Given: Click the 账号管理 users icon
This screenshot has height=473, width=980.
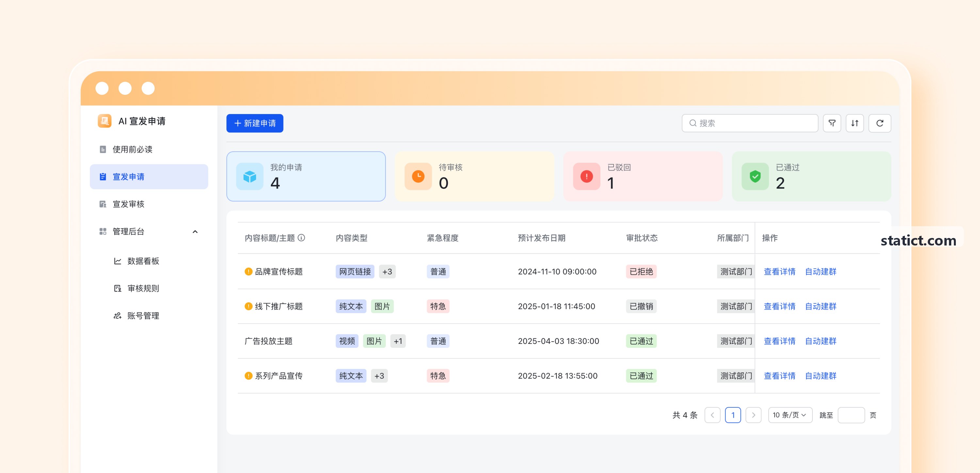Looking at the screenshot, I should (118, 316).
